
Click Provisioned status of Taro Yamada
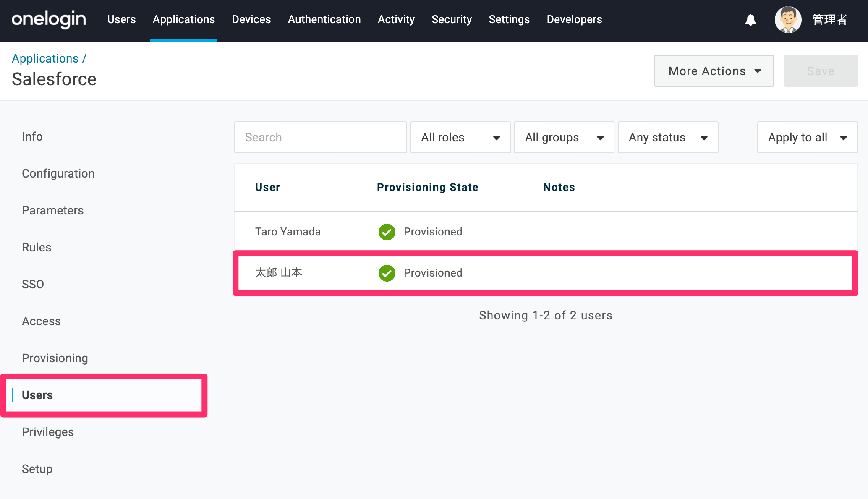tap(433, 232)
